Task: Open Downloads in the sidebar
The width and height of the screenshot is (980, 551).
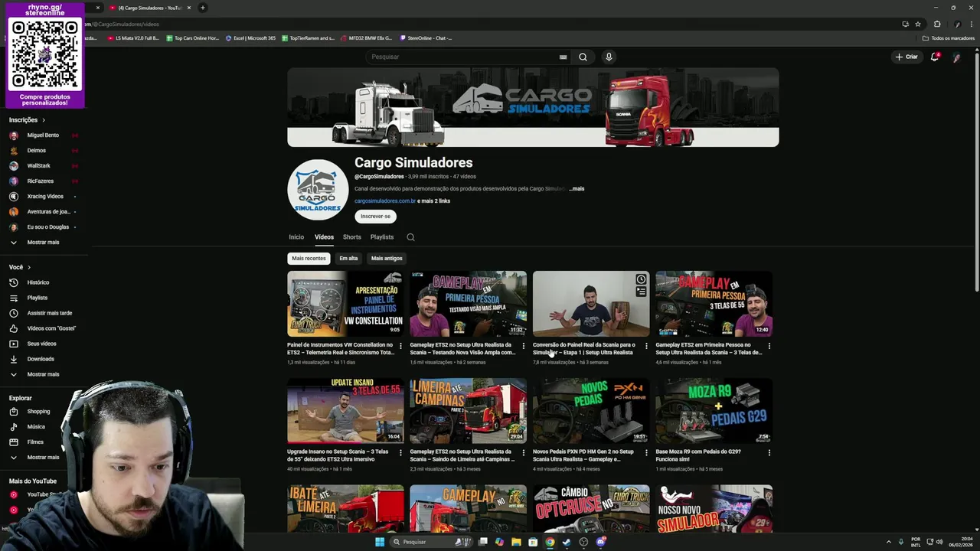Action: (42, 359)
